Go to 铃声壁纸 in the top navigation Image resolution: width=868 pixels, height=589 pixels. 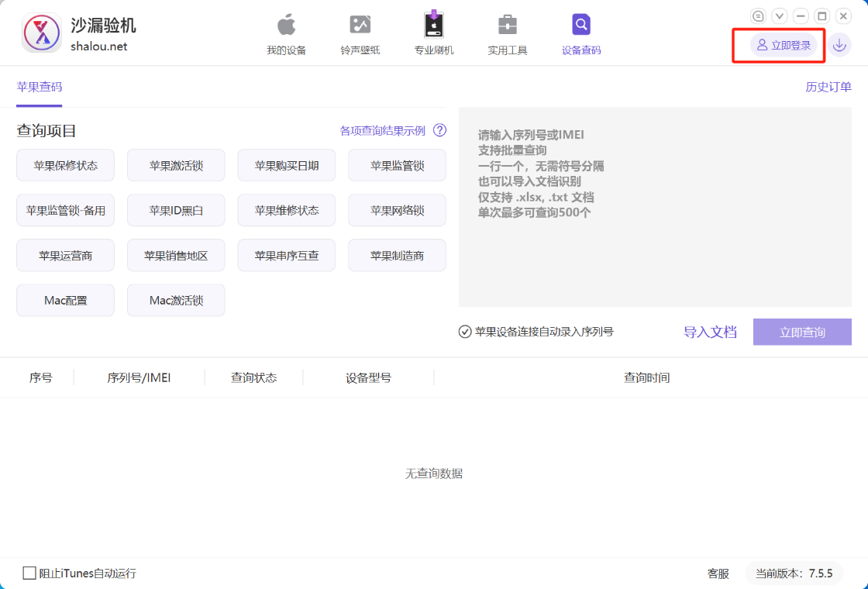360,35
